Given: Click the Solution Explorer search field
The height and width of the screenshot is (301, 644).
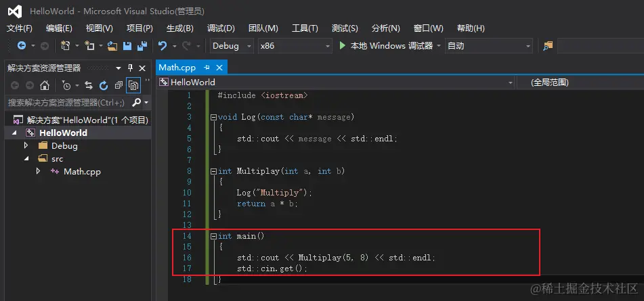Looking at the screenshot, I should tap(68, 103).
